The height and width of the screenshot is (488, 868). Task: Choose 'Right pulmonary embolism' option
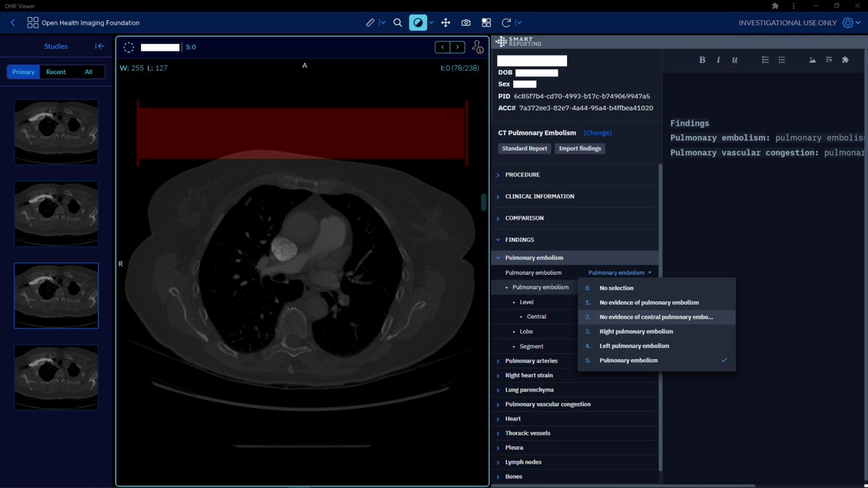tap(657, 331)
